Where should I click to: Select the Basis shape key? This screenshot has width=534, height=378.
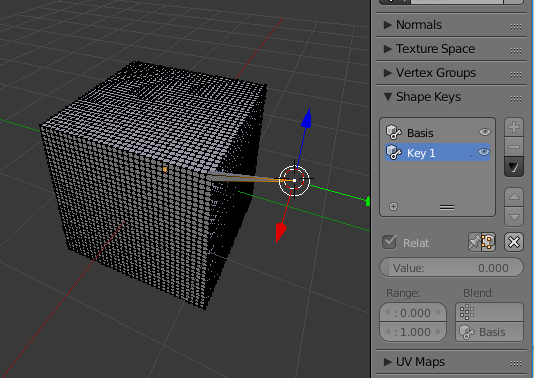(x=438, y=132)
